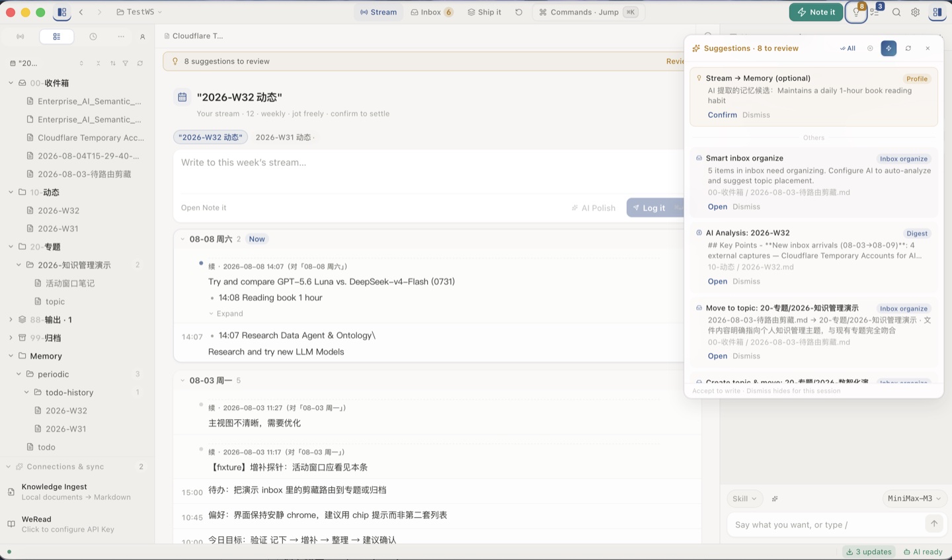Open the settings gear icon
The image size is (952, 560).
click(x=916, y=12)
